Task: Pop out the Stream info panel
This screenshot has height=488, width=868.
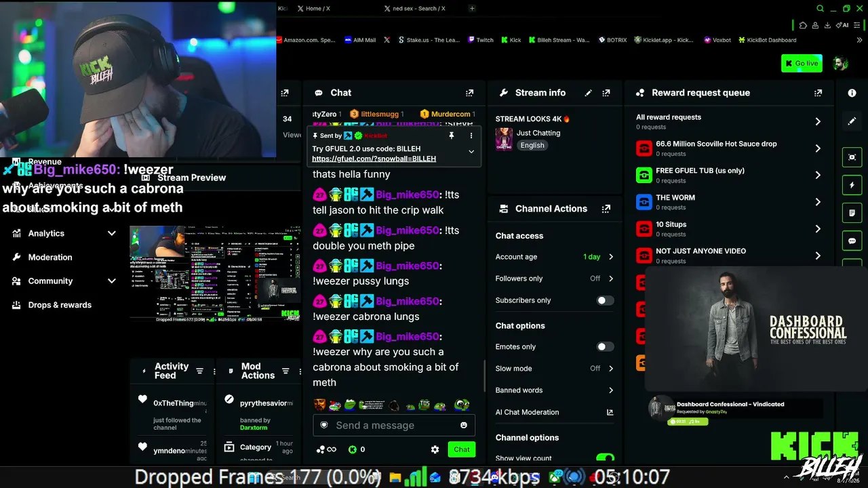Action: (606, 93)
